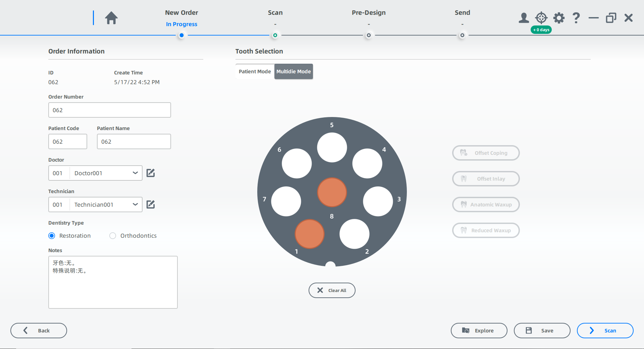Proceed with the blue Scan button
This screenshot has width=644, height=349.
click(x=605, y=331)
